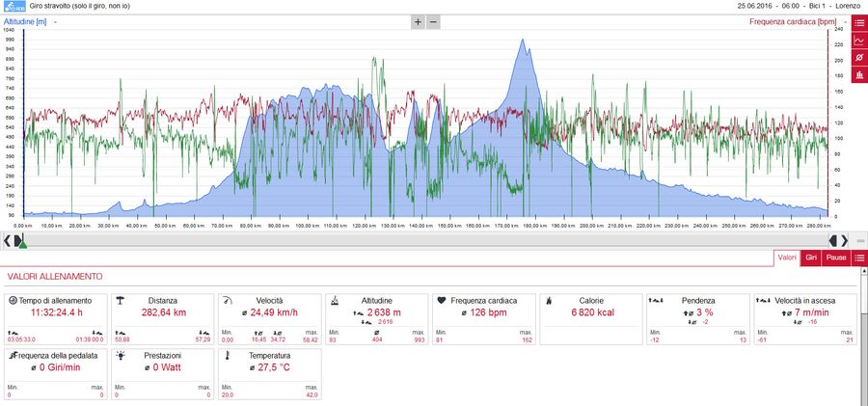Click the mountain icon in Altitudine card
Image resolution: width=868 pixels, height=406 pixels.
pos(335,300)
